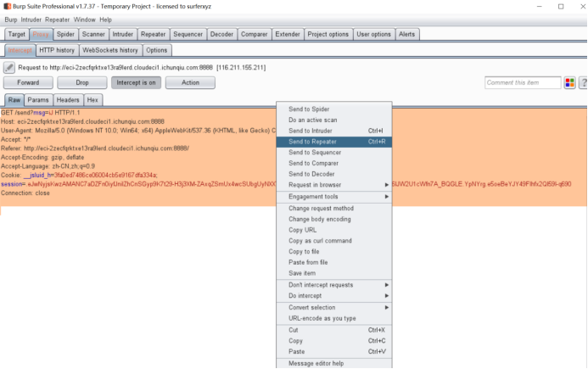Open the Action button menu

pyautogui.click(x=190, y=82)
